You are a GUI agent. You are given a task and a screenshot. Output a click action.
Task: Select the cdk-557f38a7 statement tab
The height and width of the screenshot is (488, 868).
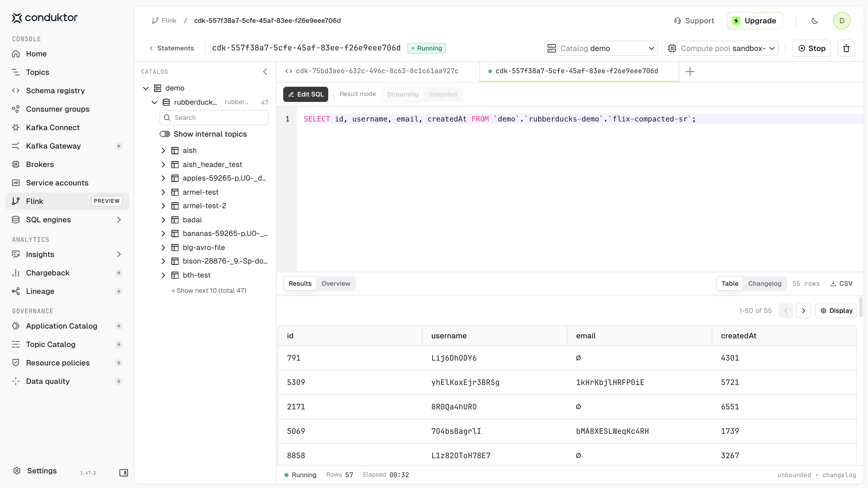coord(579,71)
